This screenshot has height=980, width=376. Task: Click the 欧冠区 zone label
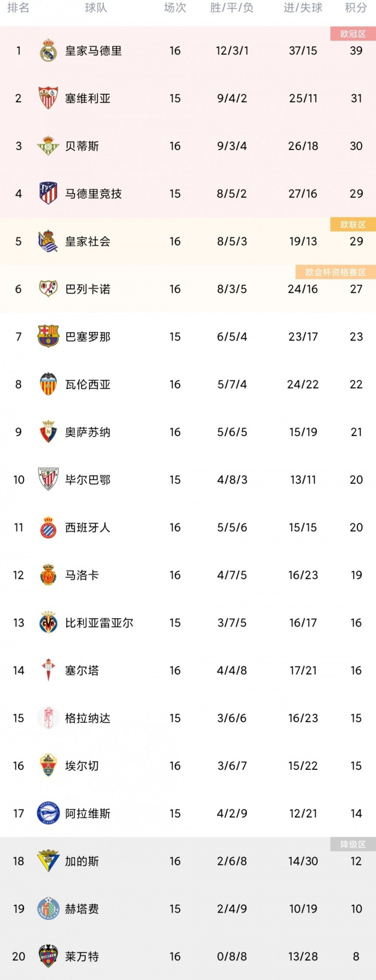[353, 34]
